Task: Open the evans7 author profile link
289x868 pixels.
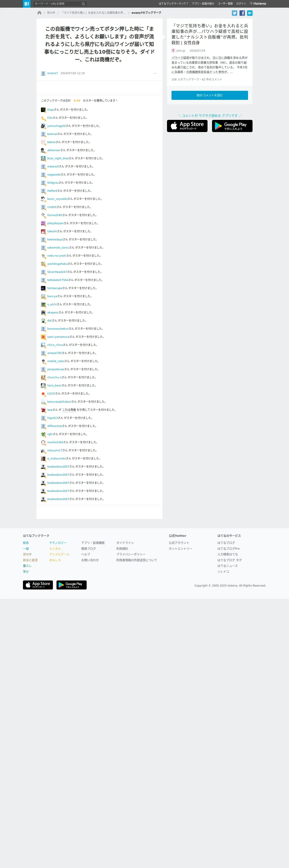Action: pyautogui.click(x=52, y=73)
